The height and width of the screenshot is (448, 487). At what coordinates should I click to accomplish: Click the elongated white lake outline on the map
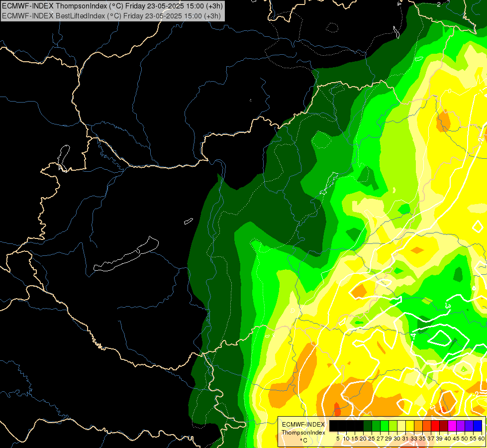click(x=126, y=254)
